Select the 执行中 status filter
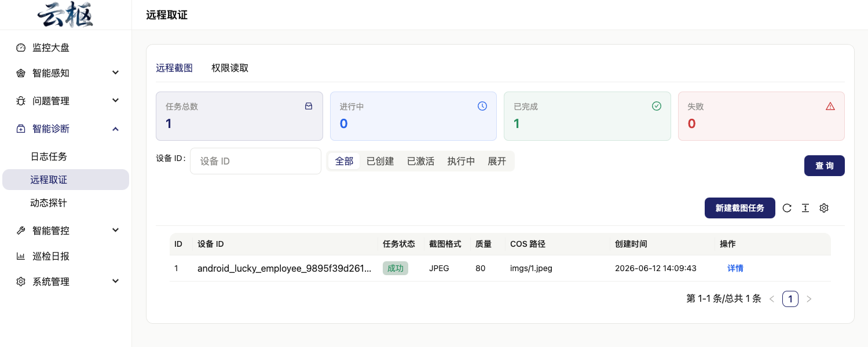The height and width of the screenshot is (347, 868). point(462,161)
